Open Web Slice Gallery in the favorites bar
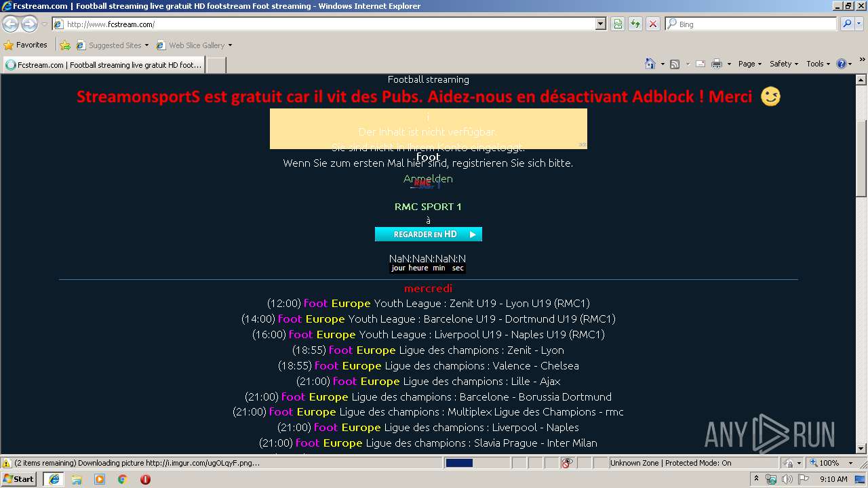Viewport: 868px width, 488px height. [x=194, y=45]
